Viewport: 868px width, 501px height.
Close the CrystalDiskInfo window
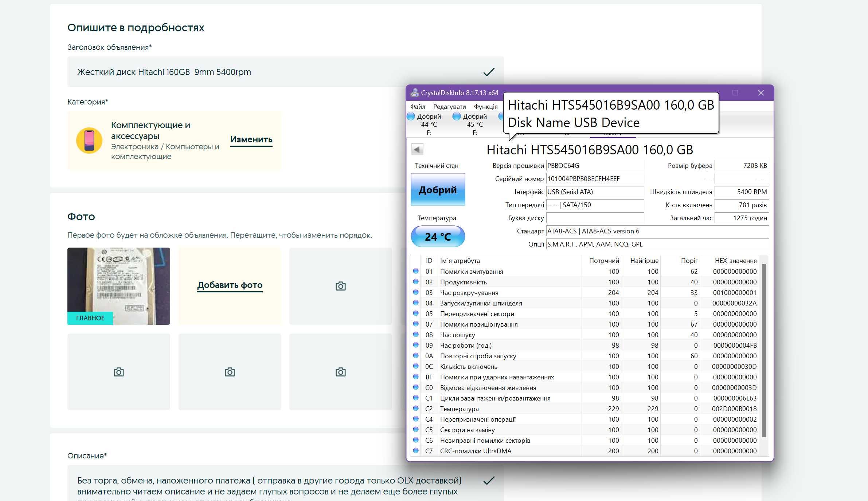(761, 93)
